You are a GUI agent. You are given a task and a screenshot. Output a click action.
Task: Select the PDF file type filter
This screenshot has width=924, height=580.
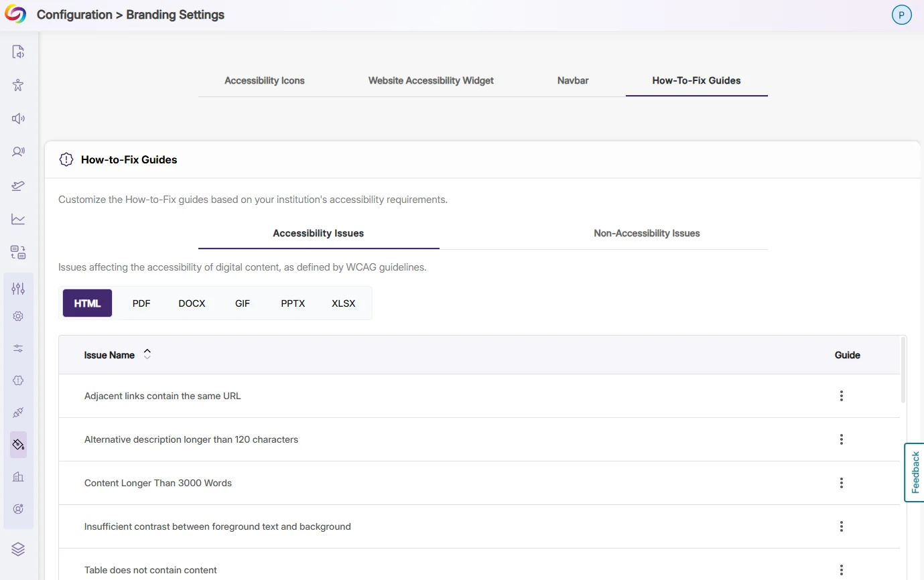[141, 303]
